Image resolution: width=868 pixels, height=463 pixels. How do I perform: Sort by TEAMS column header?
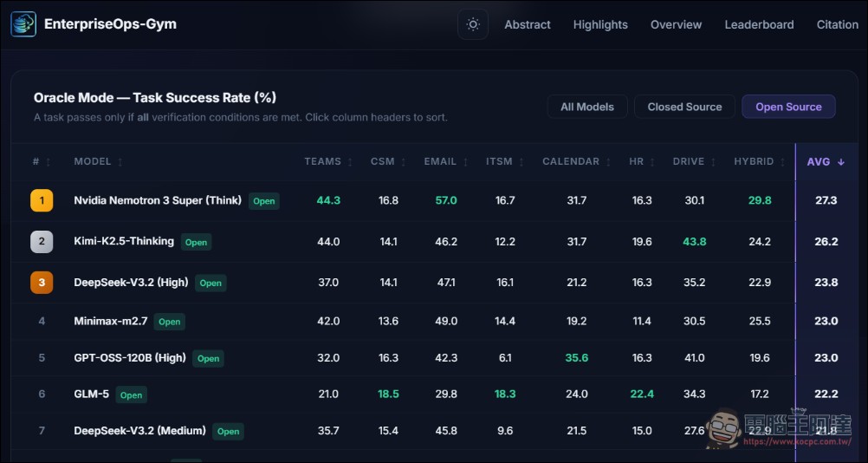(329, 162)
